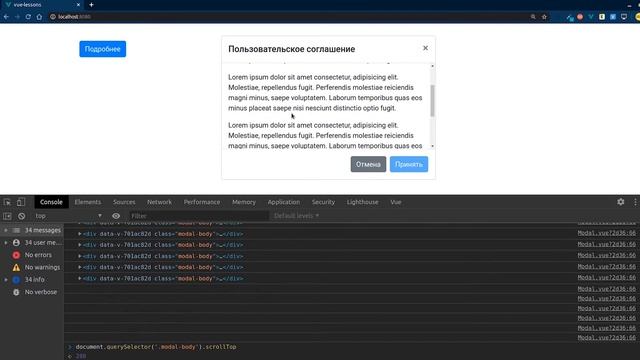
Task: Expand the last logged modal-body div
Action: [x=80, y=278]
